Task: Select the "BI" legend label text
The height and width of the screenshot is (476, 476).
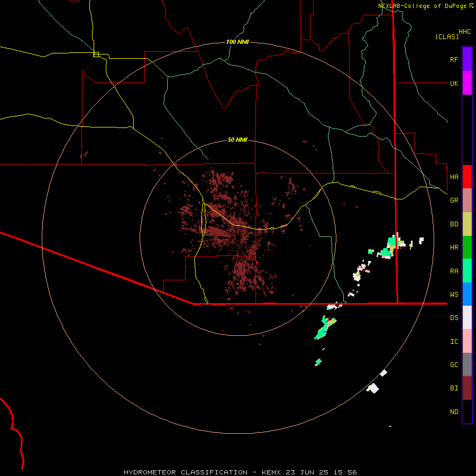Action: [454, 388]
